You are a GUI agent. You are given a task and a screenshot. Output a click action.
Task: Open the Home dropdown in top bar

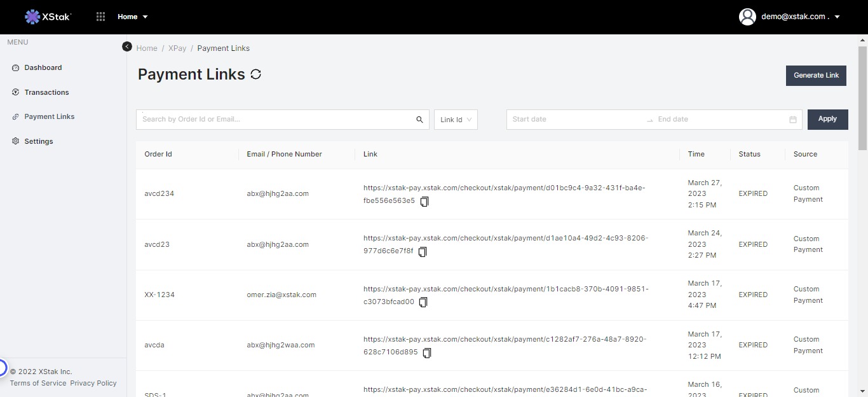coord(132,17)
